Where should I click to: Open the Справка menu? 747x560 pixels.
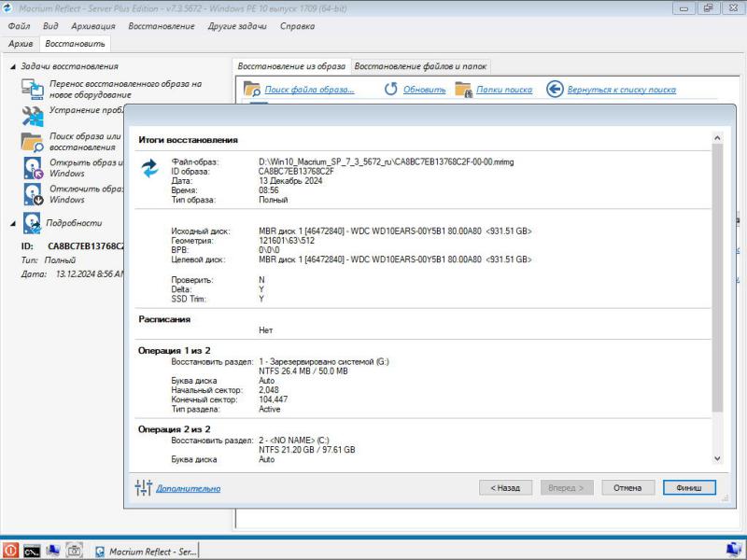(x=297, y=26)
